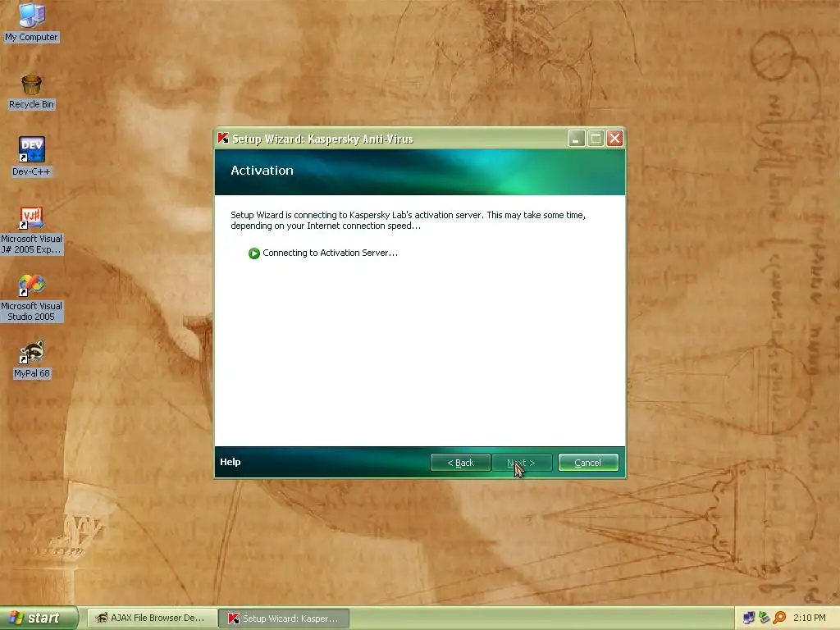Select the Dev-C++ desktop shortcut

click(x=32, y=157)
